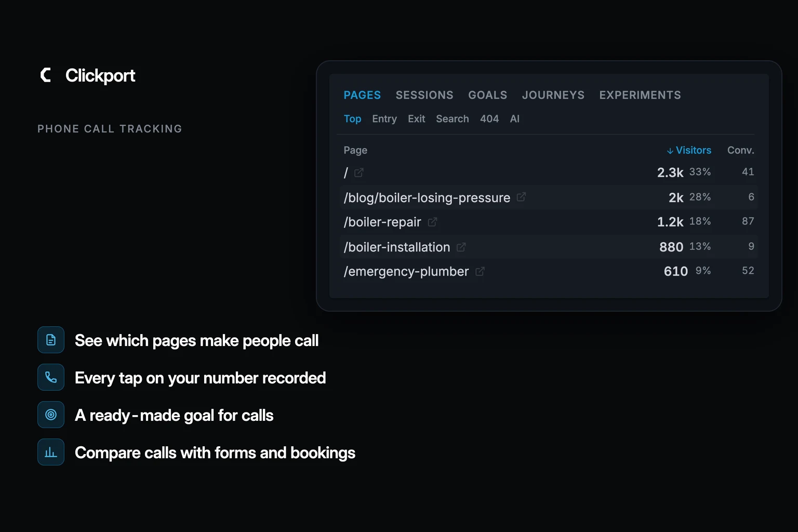Select the EXPERIMENTS tab

point(640,95)
